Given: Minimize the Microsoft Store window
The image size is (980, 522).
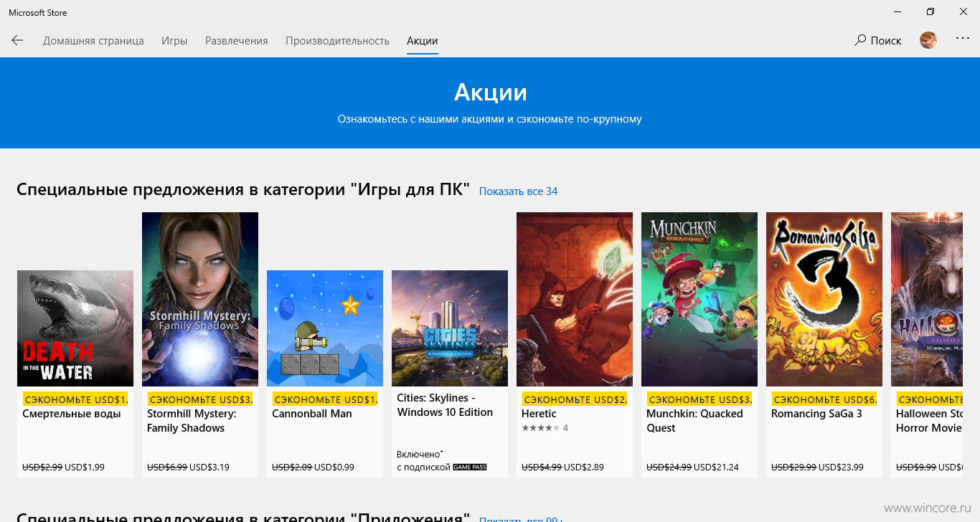Looking at the screenshot, I should pos(897,12).
